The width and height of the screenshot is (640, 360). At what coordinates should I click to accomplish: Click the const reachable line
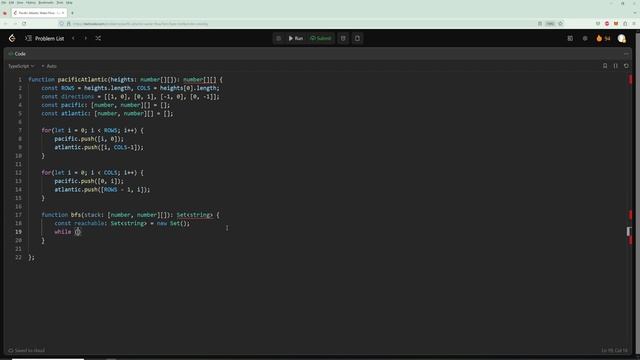[x=122, y=223]
